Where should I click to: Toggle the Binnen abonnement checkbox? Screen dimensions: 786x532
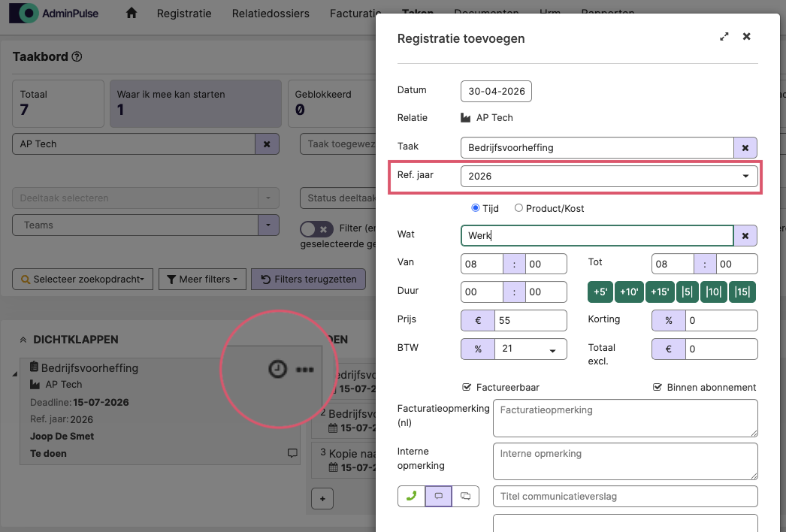(x=658, y=387)
